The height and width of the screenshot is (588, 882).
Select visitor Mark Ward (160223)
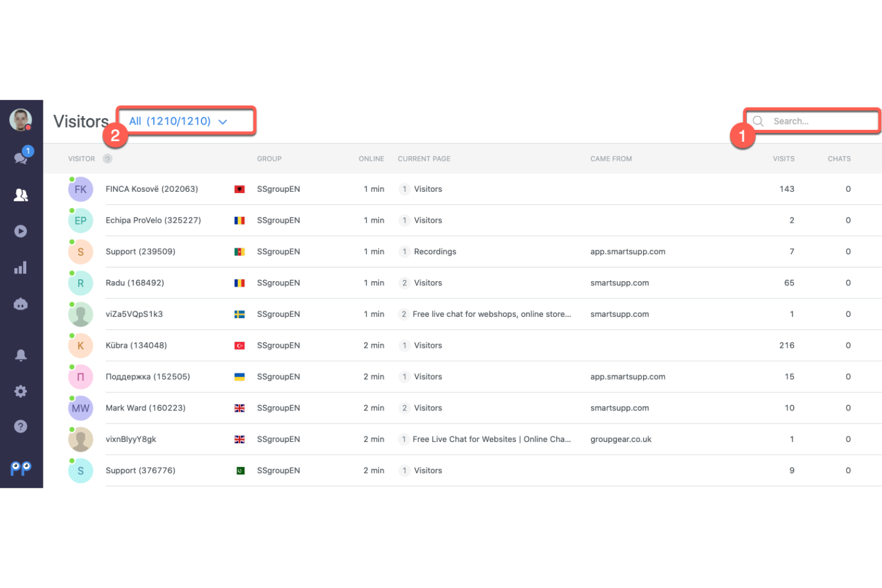(x=145, y=408)
